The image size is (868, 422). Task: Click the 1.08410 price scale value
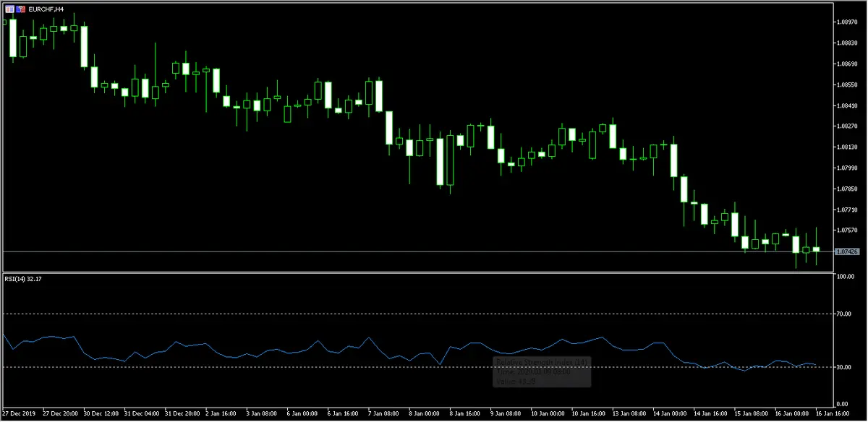[x=846, y=105]
